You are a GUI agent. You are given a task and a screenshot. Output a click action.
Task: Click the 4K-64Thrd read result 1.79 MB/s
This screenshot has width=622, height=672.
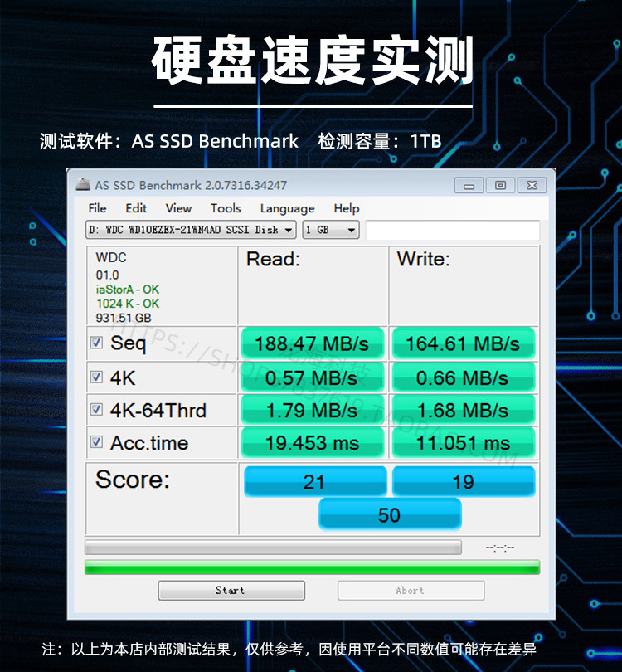click(x=313, y=410)
